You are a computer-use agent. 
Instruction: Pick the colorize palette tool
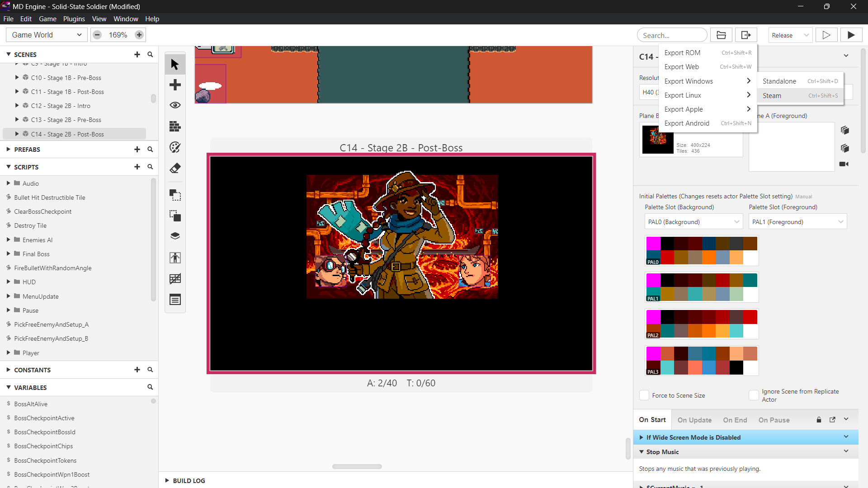pyautogui.click(x=175, y=147)
